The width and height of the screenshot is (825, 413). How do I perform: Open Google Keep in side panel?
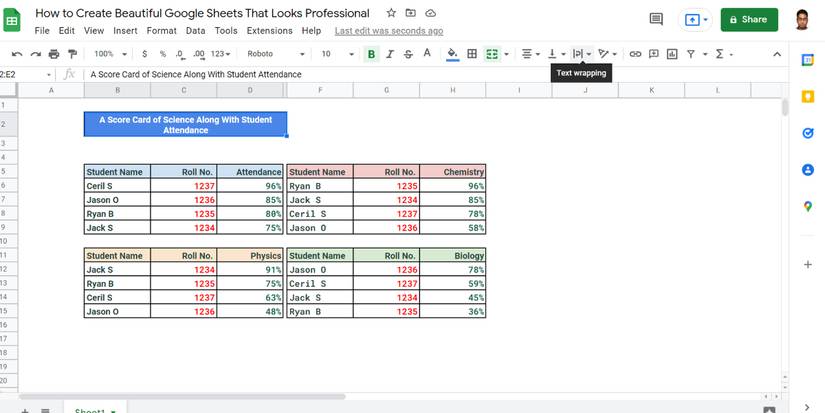click(808, 97)
